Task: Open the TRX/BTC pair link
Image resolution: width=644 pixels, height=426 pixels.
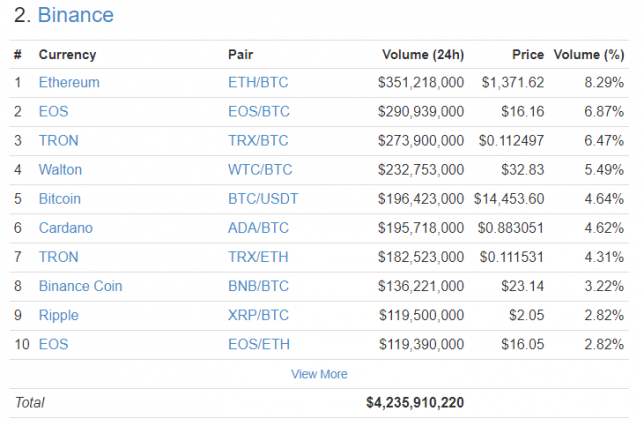Action: (258, 141)
